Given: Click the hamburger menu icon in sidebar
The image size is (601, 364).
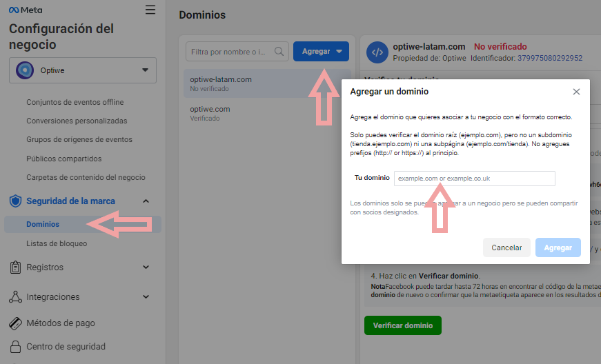Looking at the screenshot, I should click(x=150, y=10).
